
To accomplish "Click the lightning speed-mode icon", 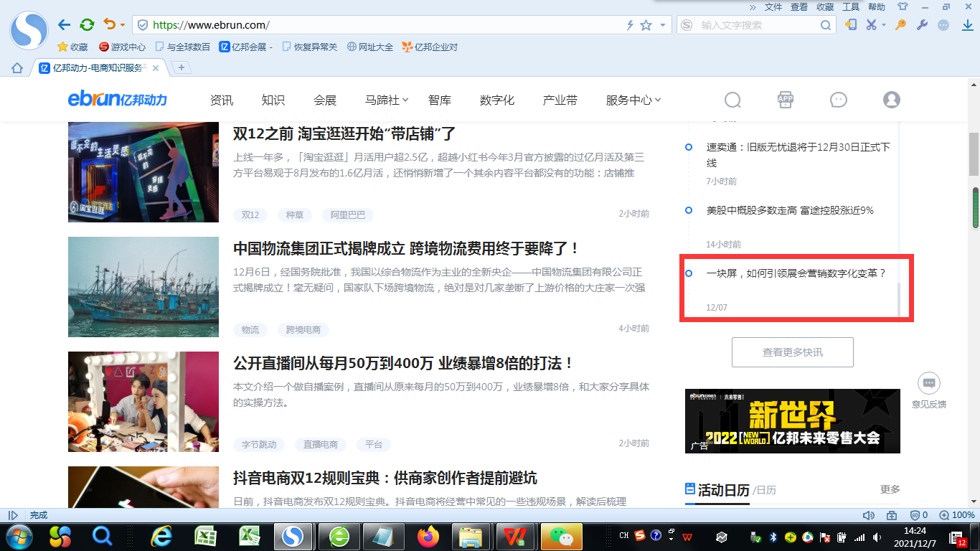I will pyautogui.click(x=631, y=25).
